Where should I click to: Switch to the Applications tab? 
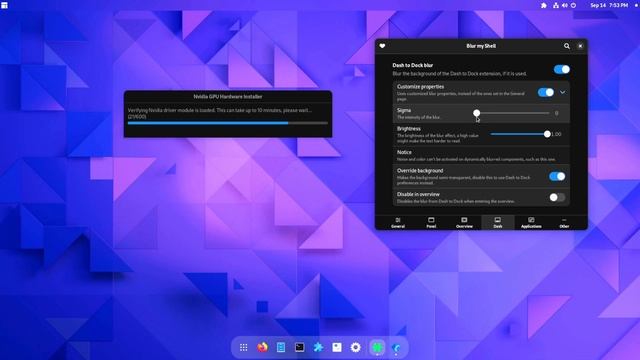tap(531, 223)
